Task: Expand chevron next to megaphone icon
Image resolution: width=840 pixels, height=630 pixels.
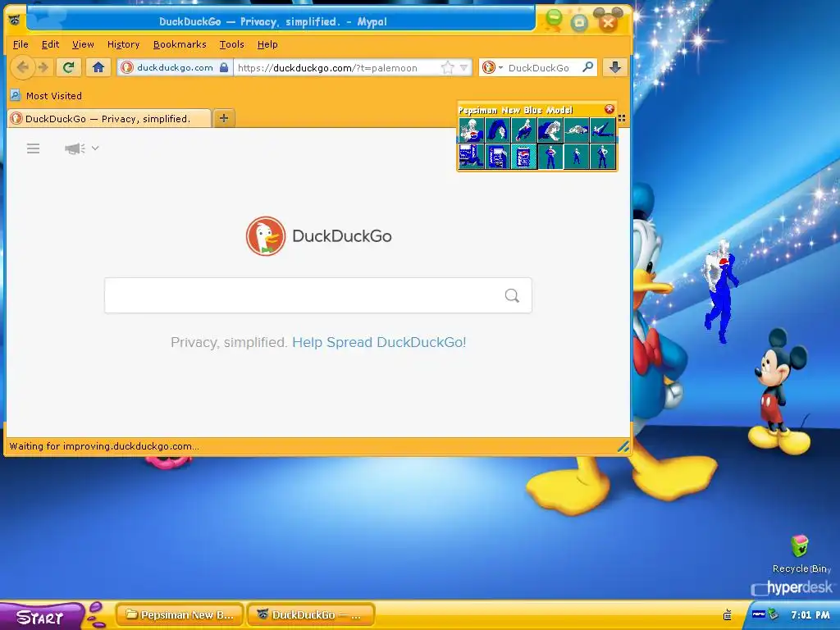Action: tap(95, 148)
